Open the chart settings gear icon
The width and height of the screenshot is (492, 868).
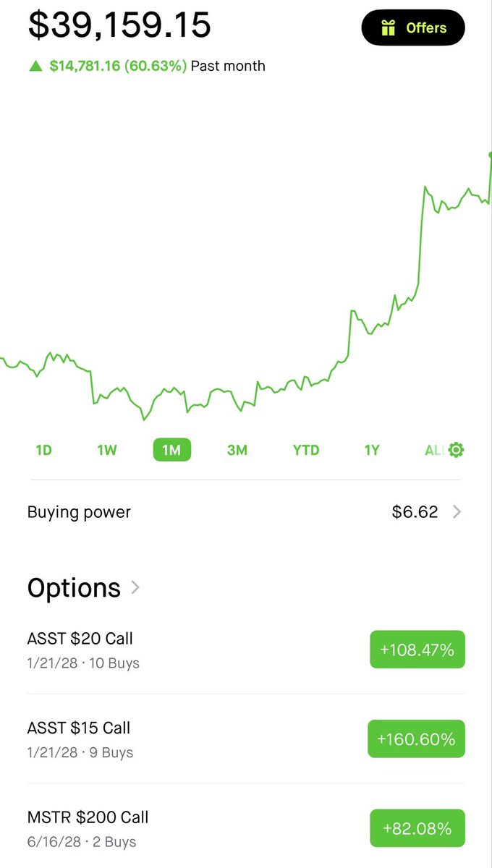pyautogui.click(x=456, y=450)
